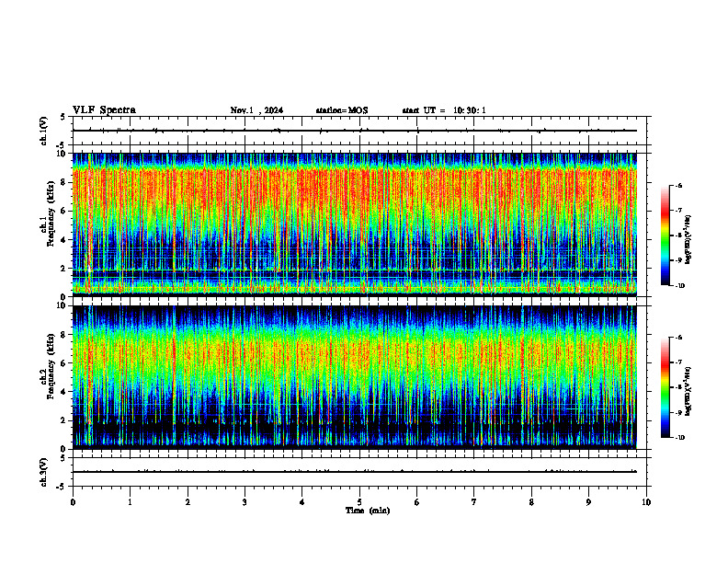The width and height of the screenshot is (728, 563).
Task: Select the ch.1 color bar log(PSD) label
Action: [x=688, y=240]
